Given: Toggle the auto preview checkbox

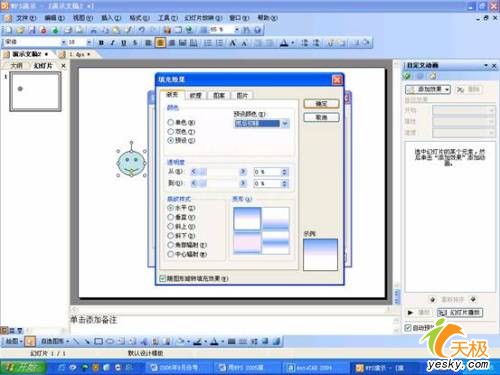Looking at the screenshot, I should click(408, 328).
